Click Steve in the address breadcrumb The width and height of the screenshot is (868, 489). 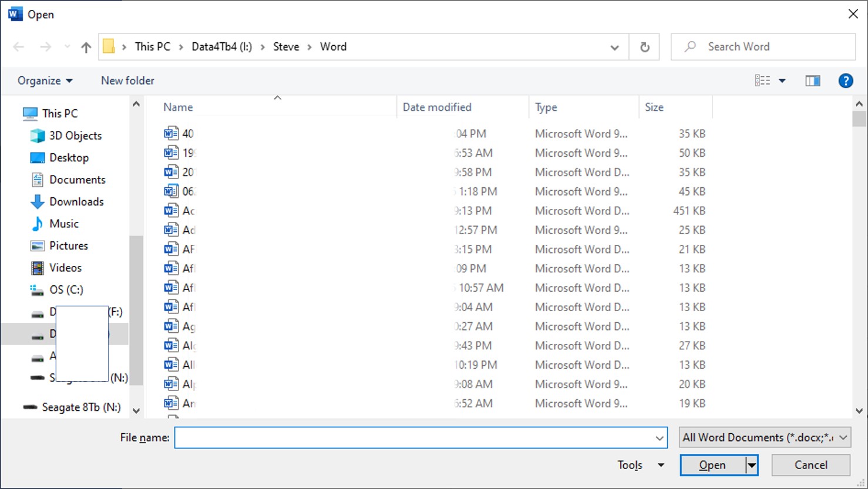(x=286, y=47)
